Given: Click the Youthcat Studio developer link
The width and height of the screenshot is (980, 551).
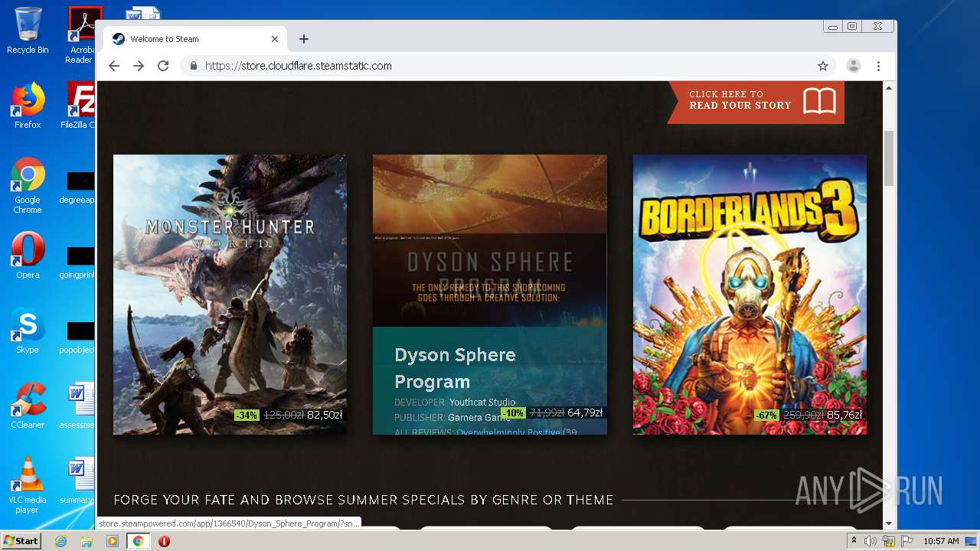Looking at the screenshot, I should pyautogui.click(x=482, y=403).
